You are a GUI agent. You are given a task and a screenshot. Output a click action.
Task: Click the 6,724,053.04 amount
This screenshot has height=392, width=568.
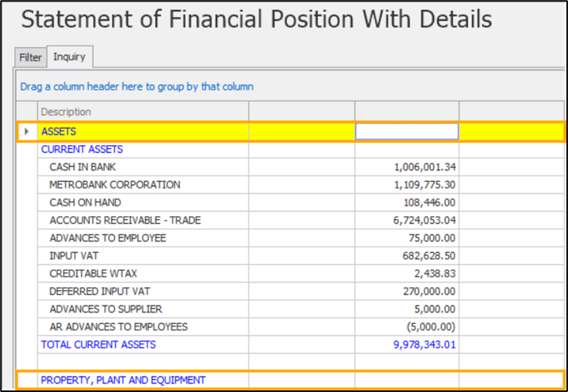pos(424,220)
